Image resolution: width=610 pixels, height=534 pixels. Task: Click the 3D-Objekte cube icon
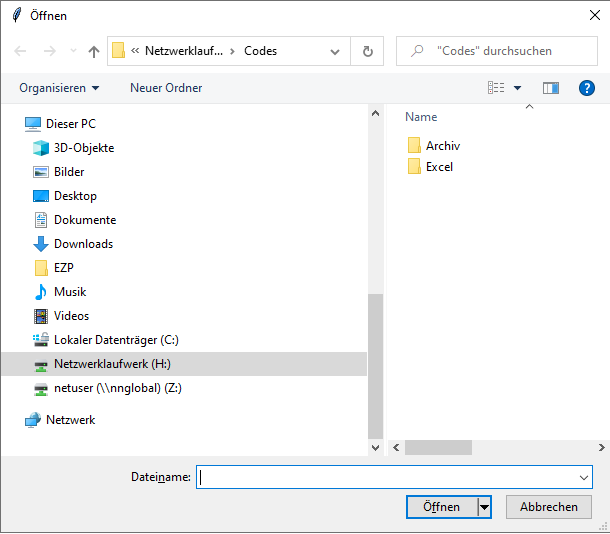(x=41, y=148)
